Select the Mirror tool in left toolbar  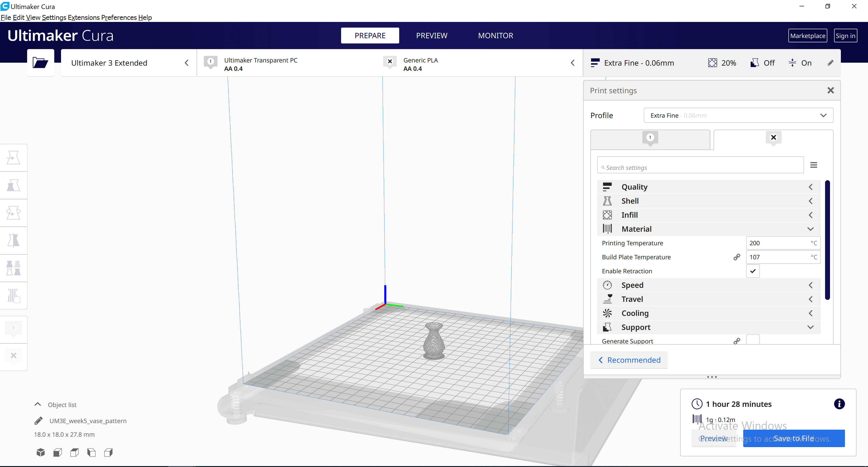click(14, 241)
